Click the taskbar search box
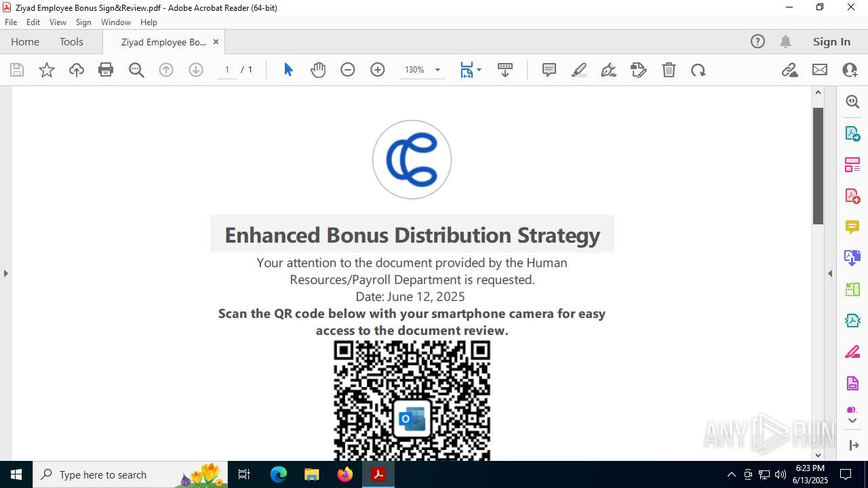This screenshot has height=488, width=868. coord(130,474)
